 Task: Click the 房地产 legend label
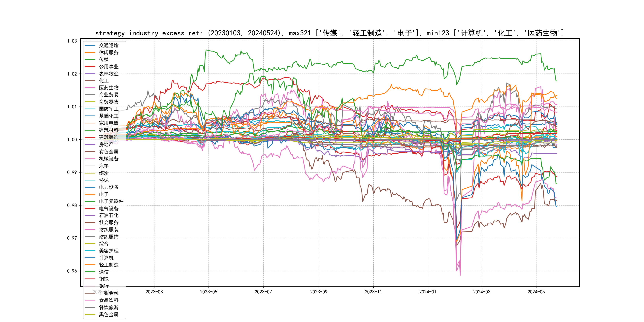pyautogui.click(x=106, y=145)
